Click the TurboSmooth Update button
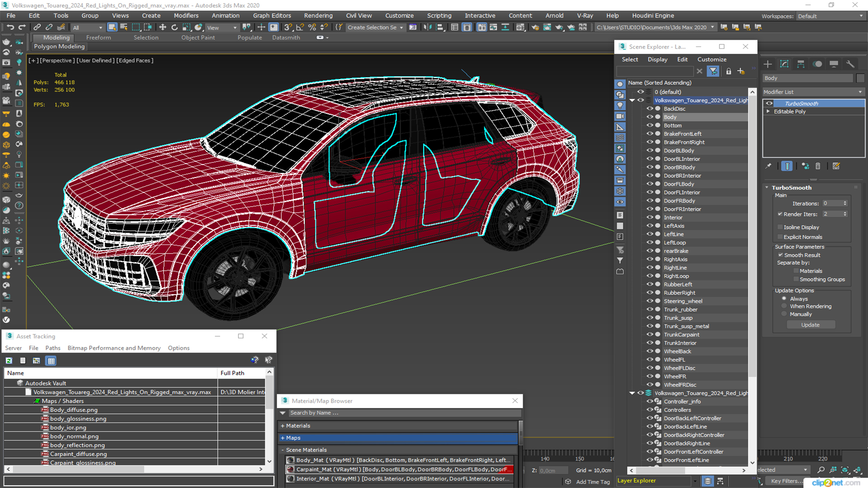 pyautogui.click(x=811, y=325)
